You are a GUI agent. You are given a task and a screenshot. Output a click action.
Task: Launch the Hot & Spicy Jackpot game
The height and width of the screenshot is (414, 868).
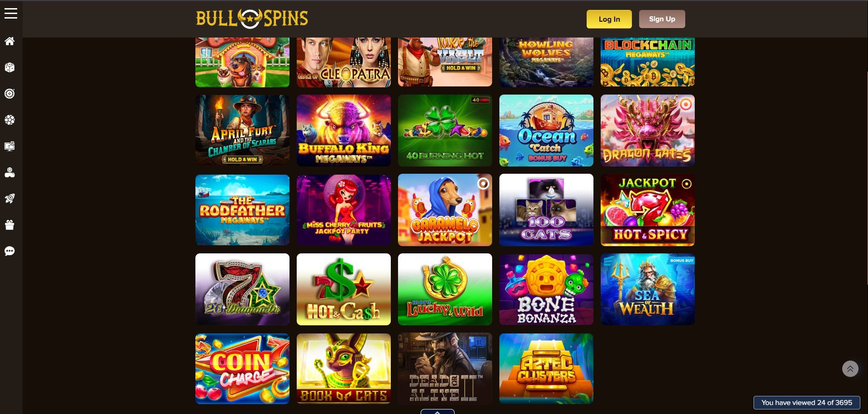coord(648,210)
